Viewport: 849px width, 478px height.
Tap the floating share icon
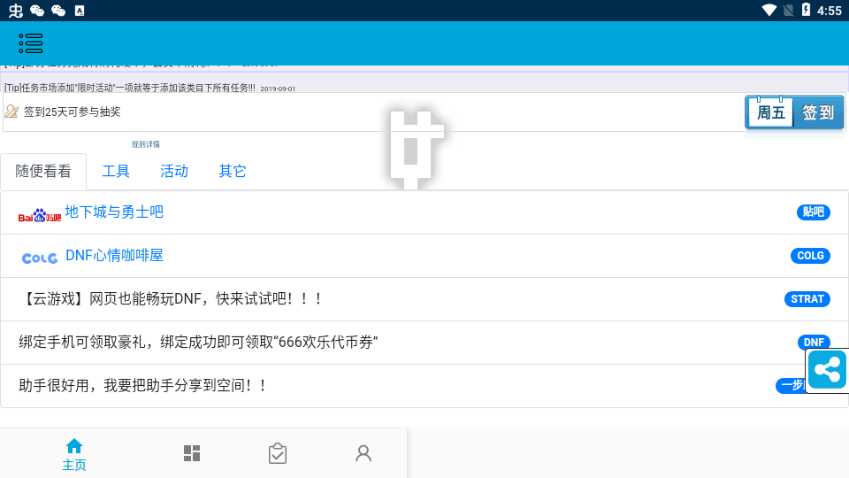[x=827, y=370]
